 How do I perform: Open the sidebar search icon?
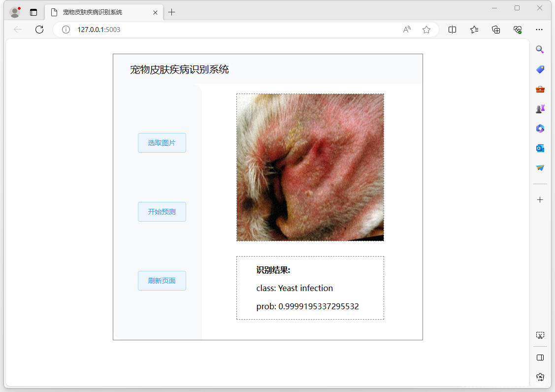[x=540, y=49]
